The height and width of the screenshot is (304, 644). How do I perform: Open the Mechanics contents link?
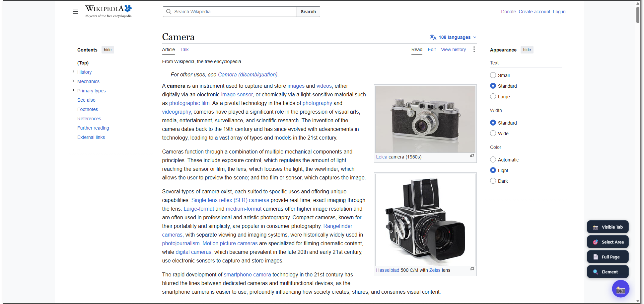pos(88,81)
